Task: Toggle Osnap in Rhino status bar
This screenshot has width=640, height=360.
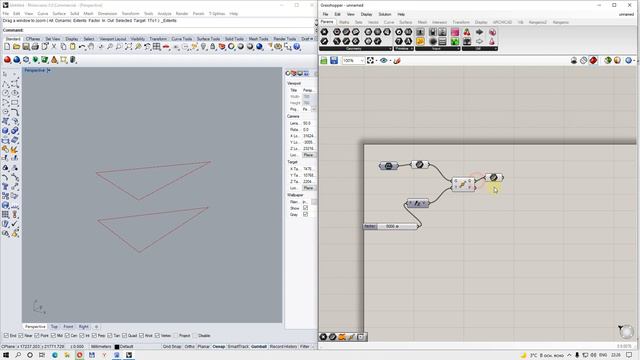Action: pos(218,347)
